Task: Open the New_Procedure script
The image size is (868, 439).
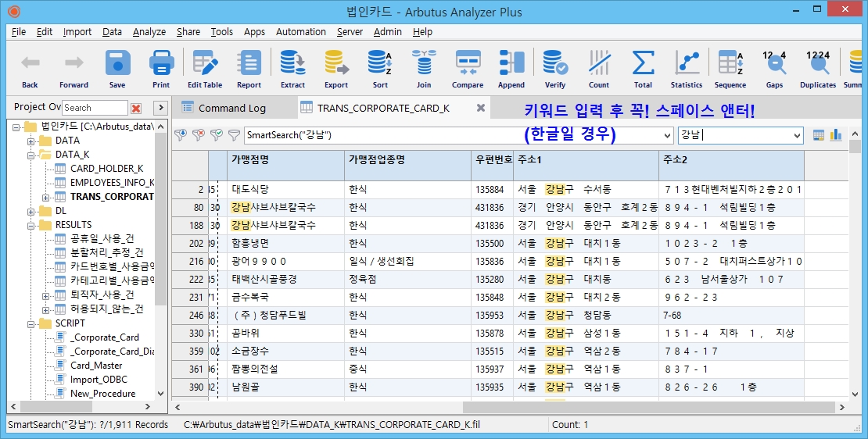Action: [103, 394]
